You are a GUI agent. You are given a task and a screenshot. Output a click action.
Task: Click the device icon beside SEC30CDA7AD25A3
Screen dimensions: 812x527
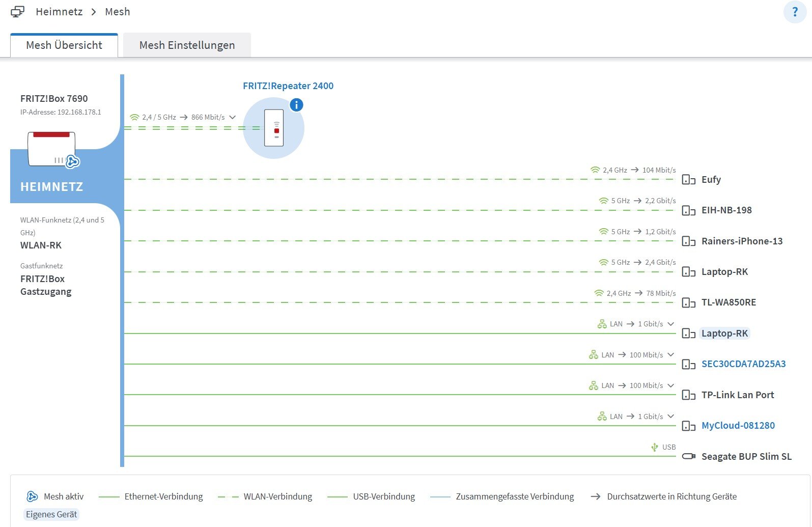688,365
